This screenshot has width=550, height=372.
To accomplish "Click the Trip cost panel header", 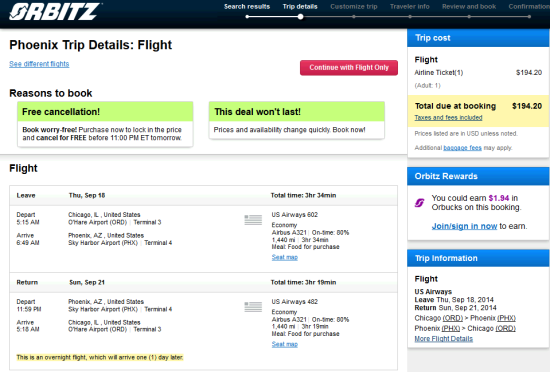I will pos(478,38).
